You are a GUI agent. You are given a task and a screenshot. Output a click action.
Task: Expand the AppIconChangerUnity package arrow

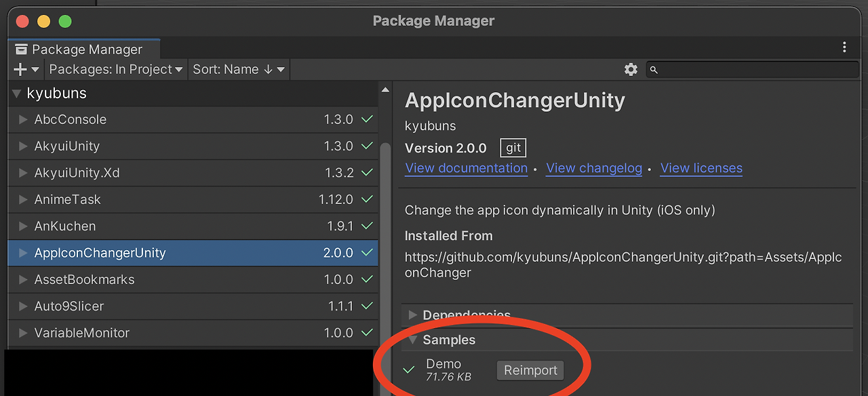pyautogui.click(x=22, y=253)
